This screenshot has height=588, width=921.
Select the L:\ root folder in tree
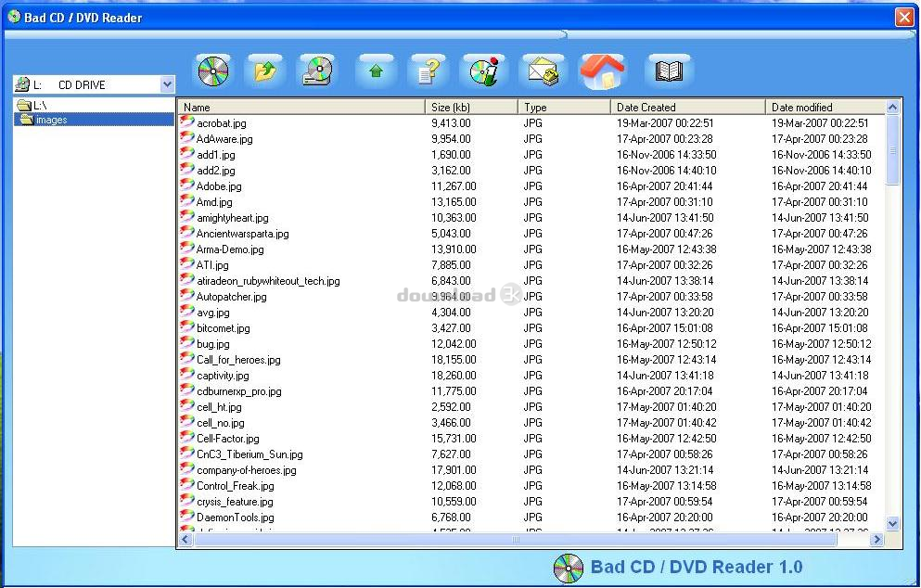(x=32, y=105)
